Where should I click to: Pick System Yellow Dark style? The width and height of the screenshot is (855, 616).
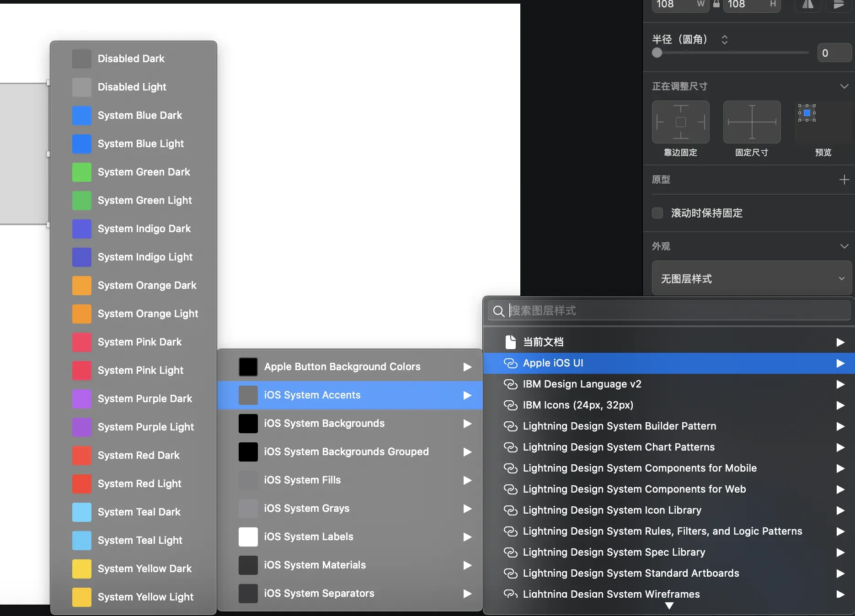click(133, 568)
